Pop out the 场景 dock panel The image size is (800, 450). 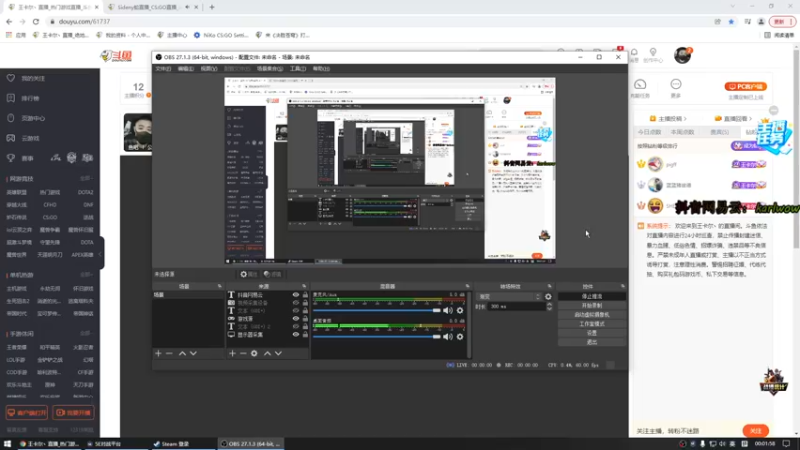(219, 286)
